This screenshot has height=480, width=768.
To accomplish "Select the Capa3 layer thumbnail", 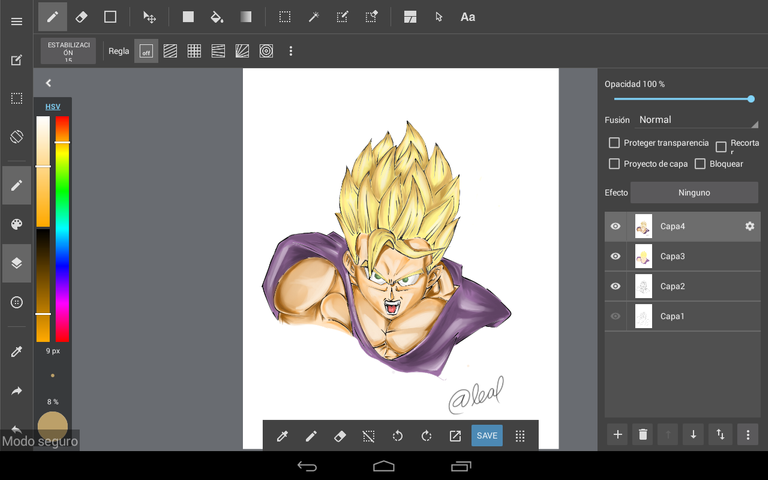I will (643, 256).
